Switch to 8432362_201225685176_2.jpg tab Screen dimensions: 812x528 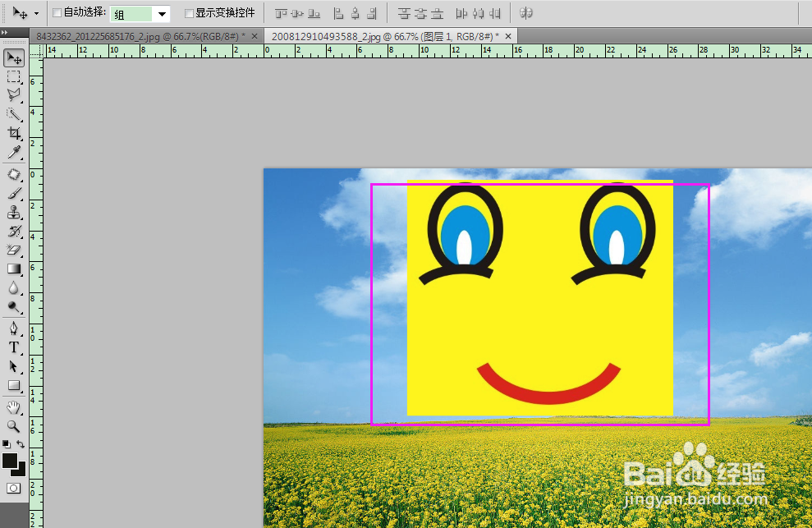pyautogui.click(x=140, y=36)
